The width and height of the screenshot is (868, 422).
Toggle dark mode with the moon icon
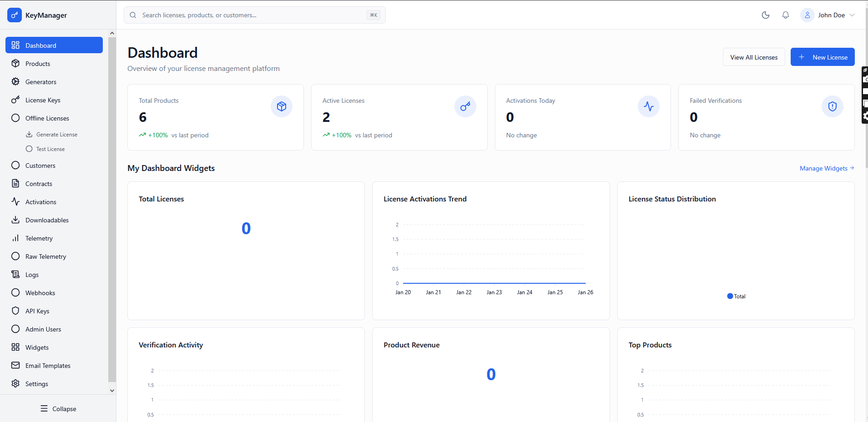765,15
